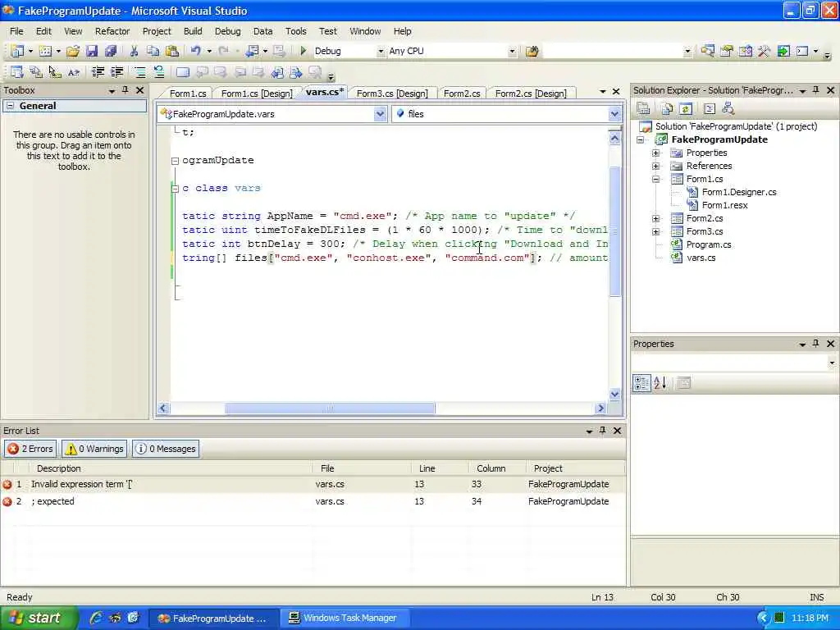
Task: Select Program.cs in Solution Explorer
Action: tap(708, 244)
